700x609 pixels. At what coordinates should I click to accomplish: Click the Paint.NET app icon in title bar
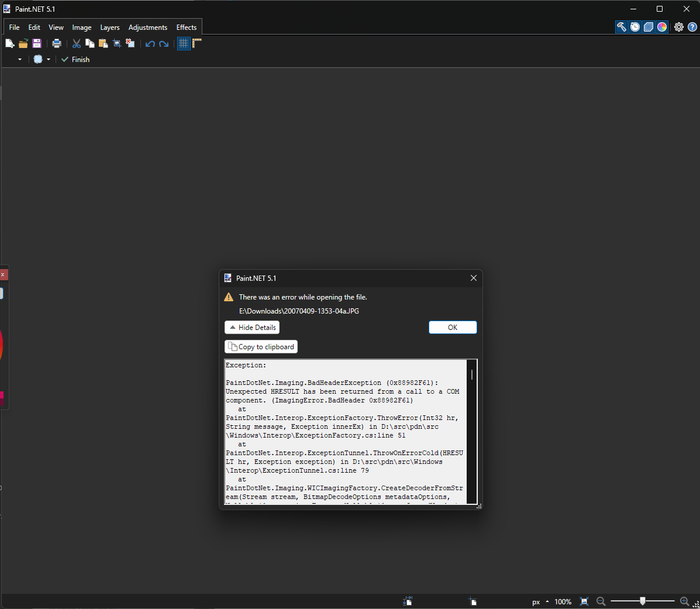(x=6, y=9)
